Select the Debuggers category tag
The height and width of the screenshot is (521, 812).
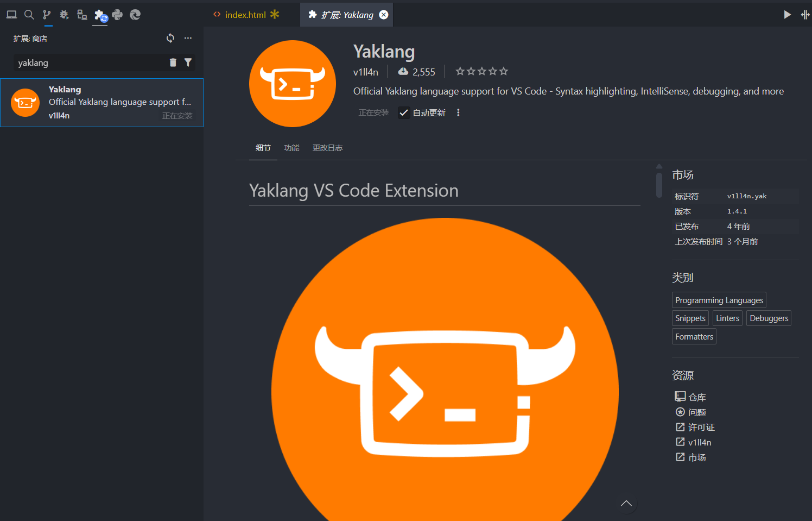click(x=769, y=318)
